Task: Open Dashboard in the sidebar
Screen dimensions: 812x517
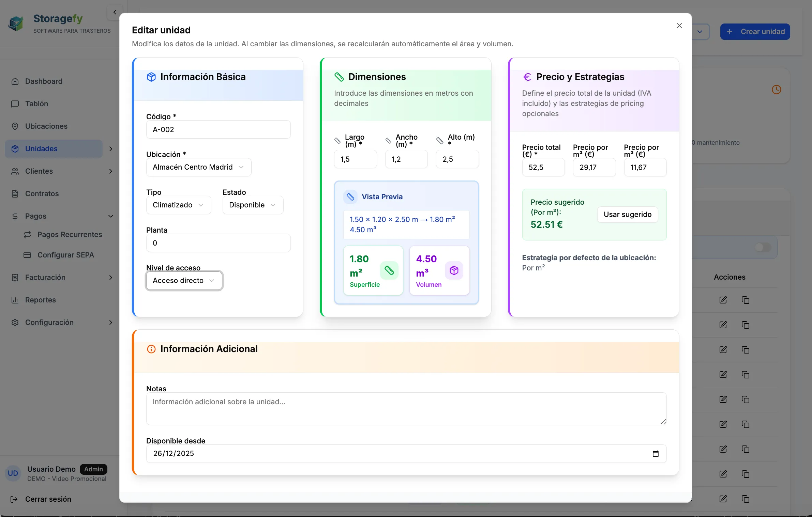Action: 44,81
